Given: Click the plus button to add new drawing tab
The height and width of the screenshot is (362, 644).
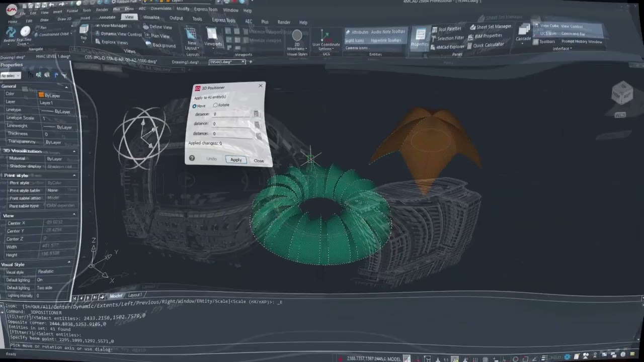Looking at the screenshot, I should pyautogui.click(x=251, y=61).
